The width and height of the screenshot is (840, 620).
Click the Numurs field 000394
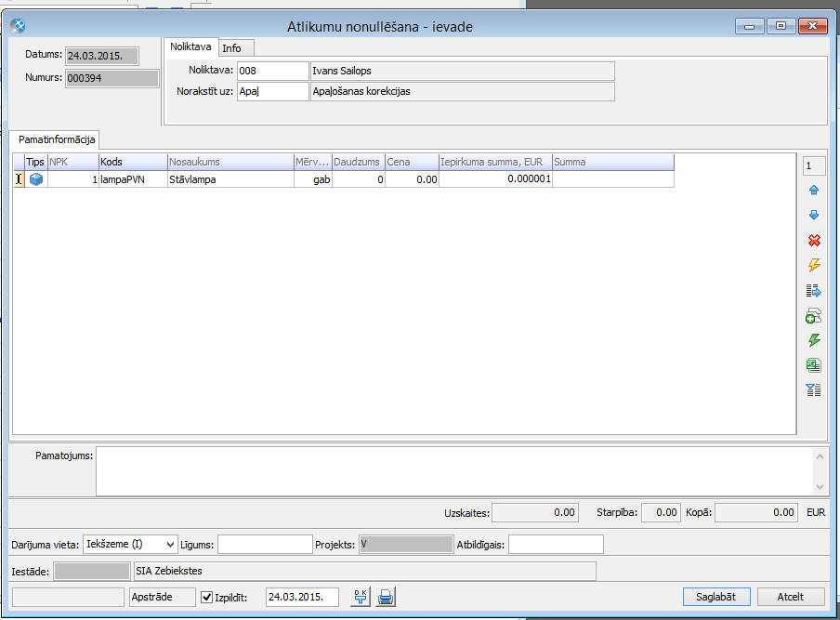click(112, 78)
